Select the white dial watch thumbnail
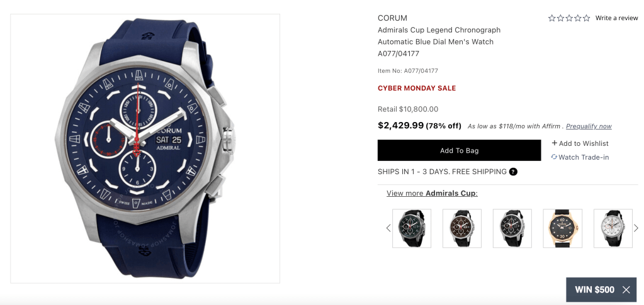Screen dimensions: 644x305 pos(613,228)
